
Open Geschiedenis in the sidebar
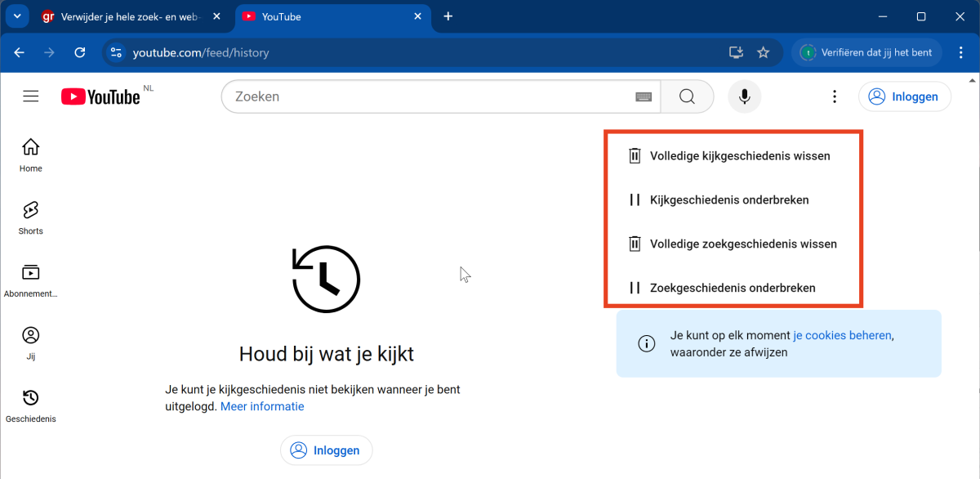coord(30,406)
